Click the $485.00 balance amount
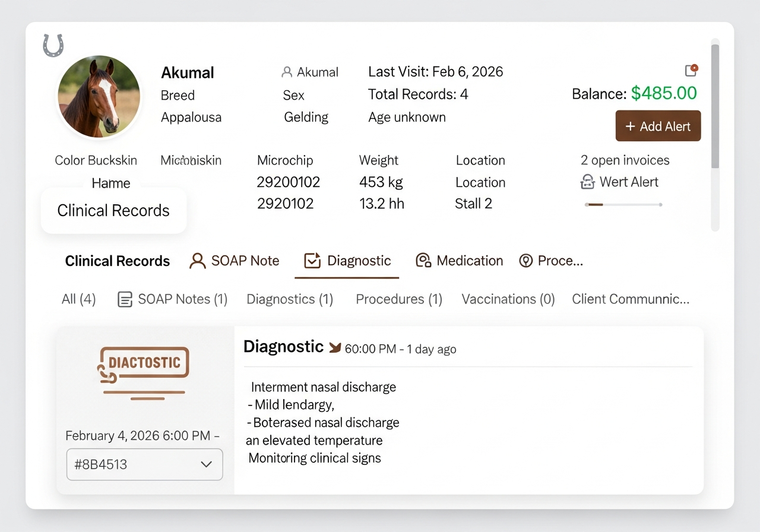Screen dimensions: 760x532 tap(664, 93)
